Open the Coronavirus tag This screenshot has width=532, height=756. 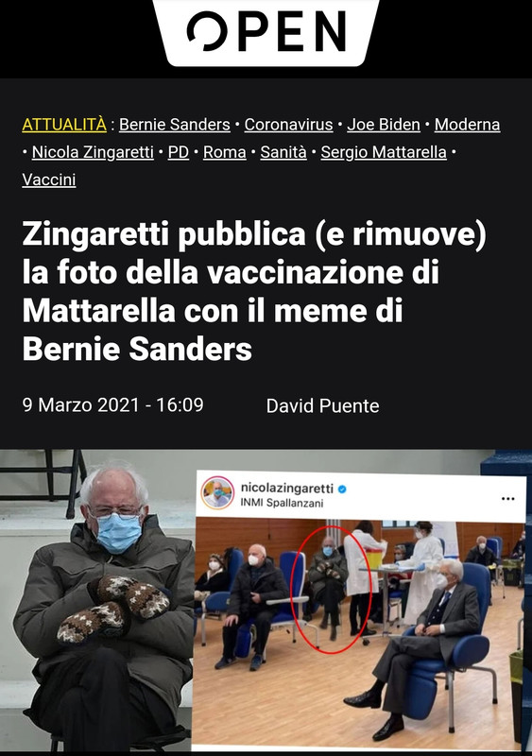tap(288, 125)
